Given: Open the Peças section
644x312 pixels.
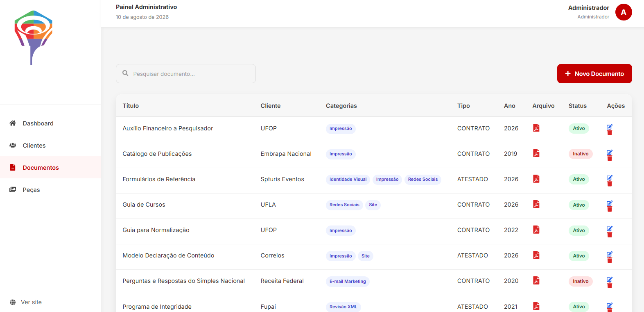Looking at the screenshot, I should (50, 190).
